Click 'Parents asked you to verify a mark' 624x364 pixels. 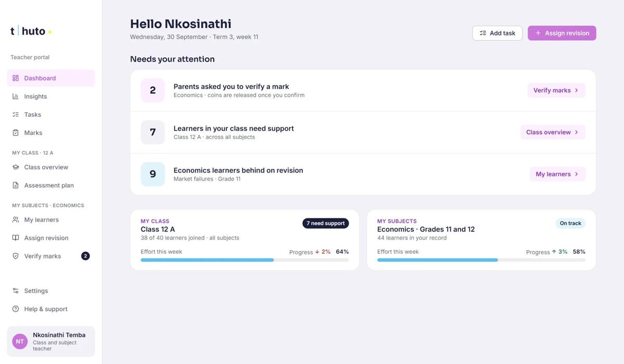pyautogui.click(x=231, y=86)
